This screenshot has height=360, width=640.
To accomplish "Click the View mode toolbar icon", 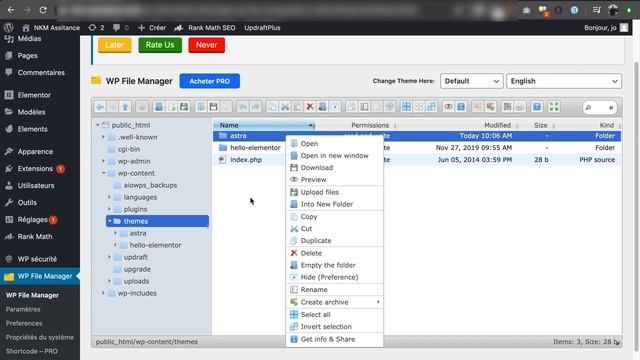I will click(x=507, y=107).
